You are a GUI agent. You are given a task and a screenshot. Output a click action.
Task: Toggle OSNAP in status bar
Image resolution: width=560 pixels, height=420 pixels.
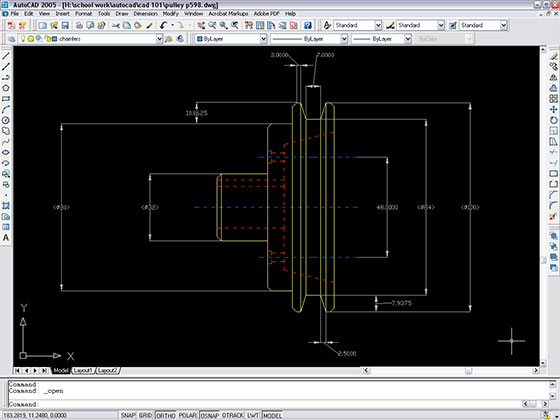(x=210, y=415)
